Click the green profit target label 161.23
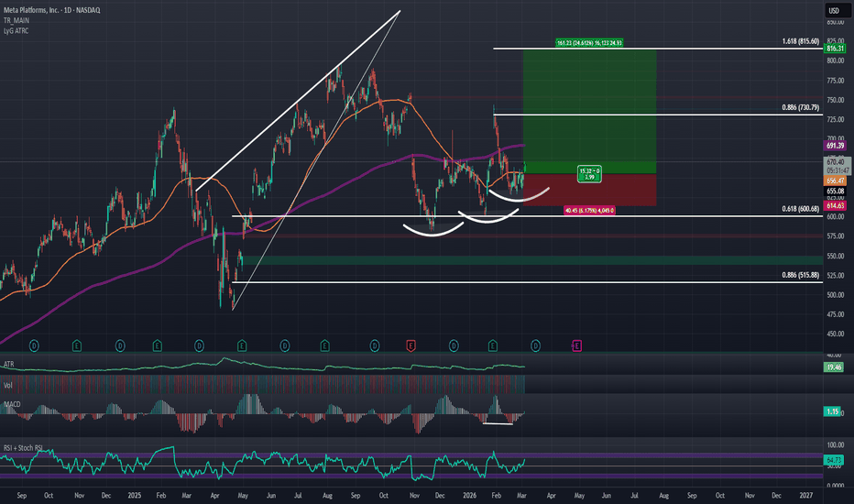This screenshot has width=854, height=504. [x=589, y=42]
